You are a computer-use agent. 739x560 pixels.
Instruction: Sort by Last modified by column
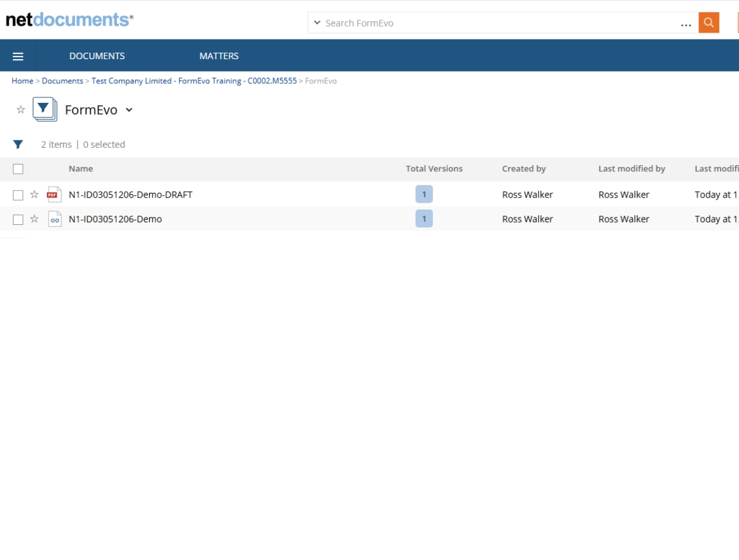tap(632, 169)
